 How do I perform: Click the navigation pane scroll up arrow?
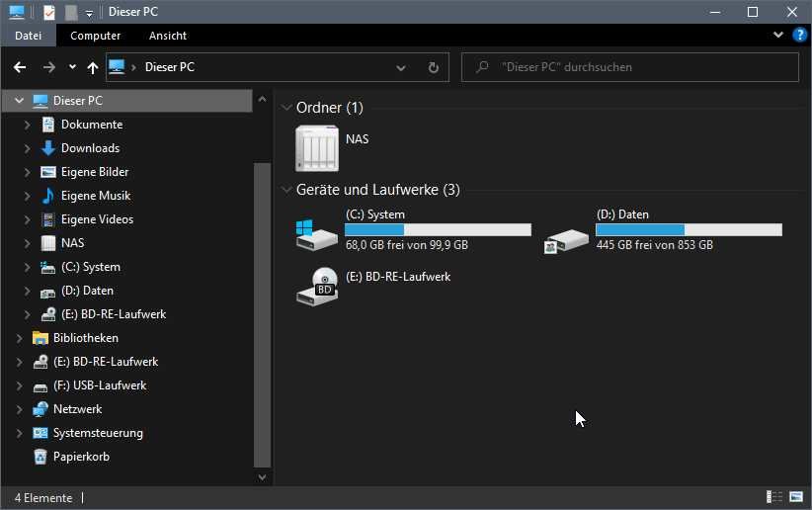(x=262, y=100)
